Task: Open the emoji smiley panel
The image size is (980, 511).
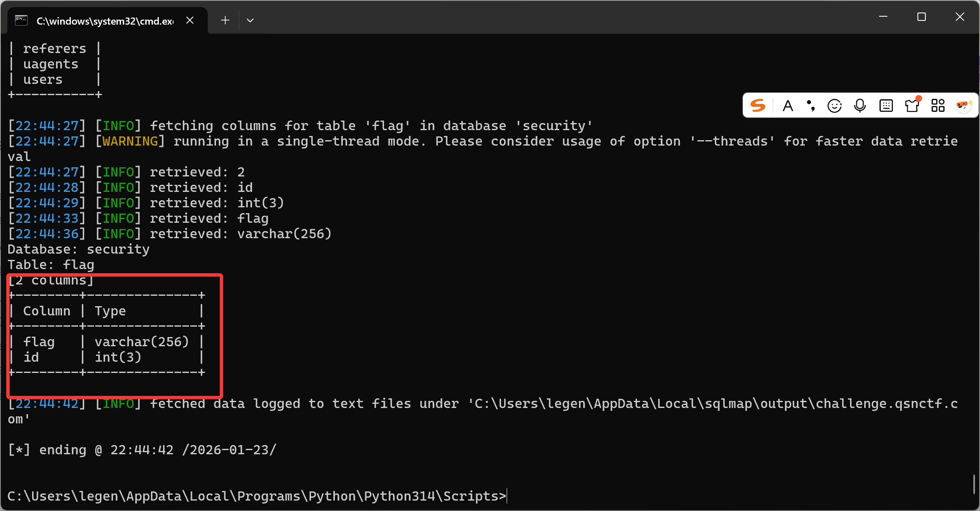Action: [x=834, y=106]
